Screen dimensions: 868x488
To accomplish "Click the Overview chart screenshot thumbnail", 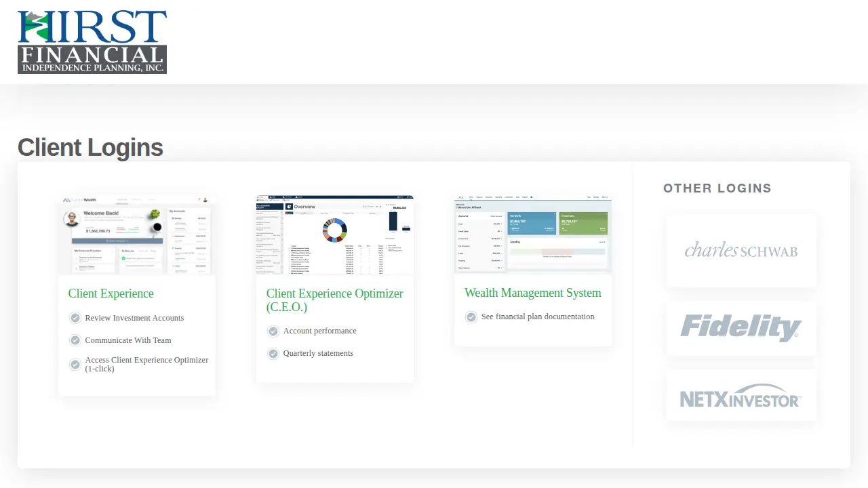I will (x=335, y=235).
